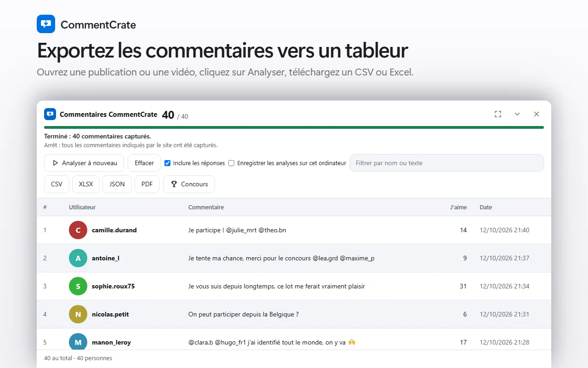This screenshot has height=368, width=588.
Task: Click camille.durand's red C avatar
Action: coord(78,230)
